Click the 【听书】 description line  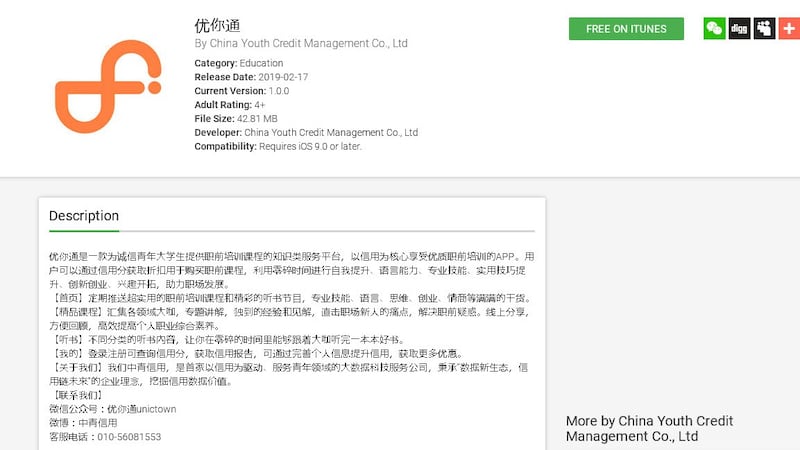click(x=228, y=340)
